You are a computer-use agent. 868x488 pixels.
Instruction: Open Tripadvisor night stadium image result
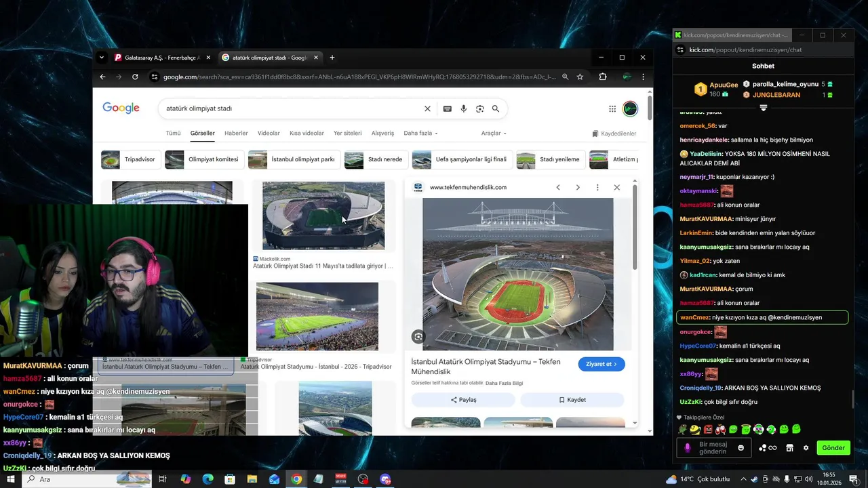(317, 317)
